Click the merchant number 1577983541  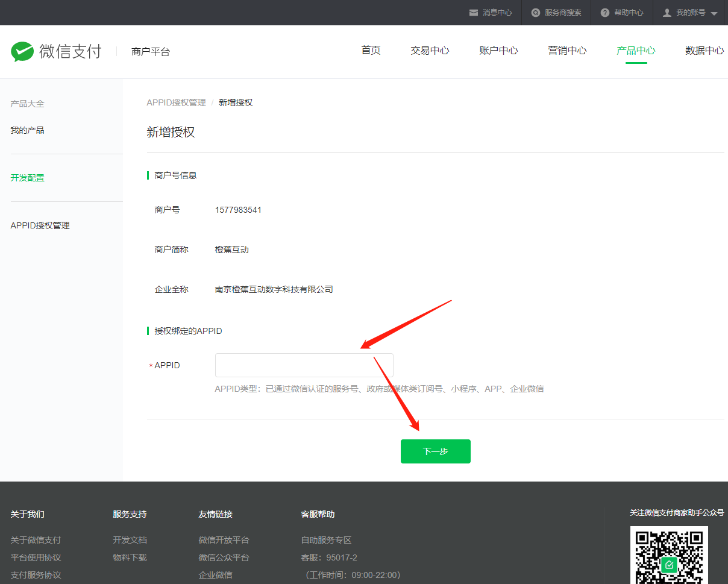pos(238,210)
